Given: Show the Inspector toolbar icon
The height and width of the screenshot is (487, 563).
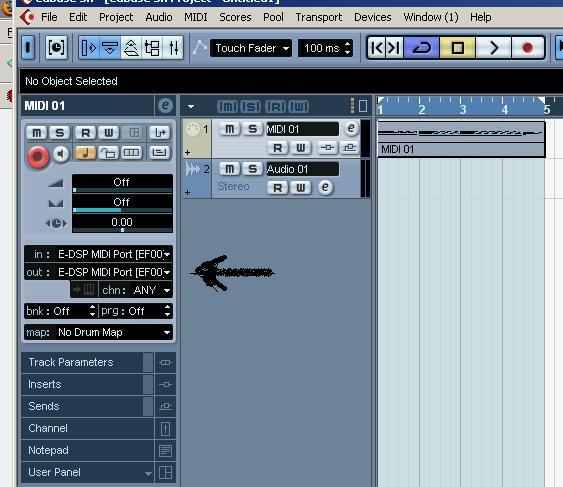Looking at the screenshot, I should (x=89, y=47).
